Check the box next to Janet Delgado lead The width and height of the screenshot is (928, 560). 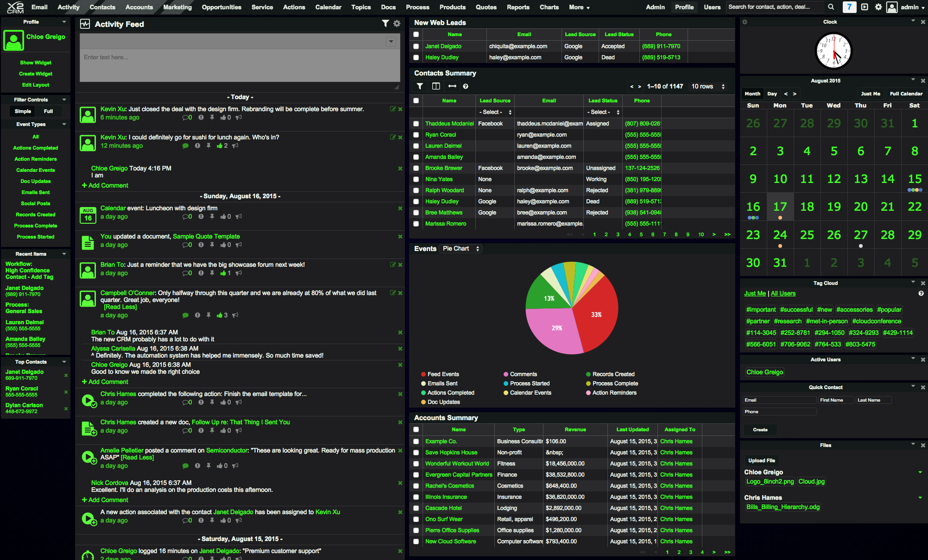pyautogui.click(x=416, y=46)
